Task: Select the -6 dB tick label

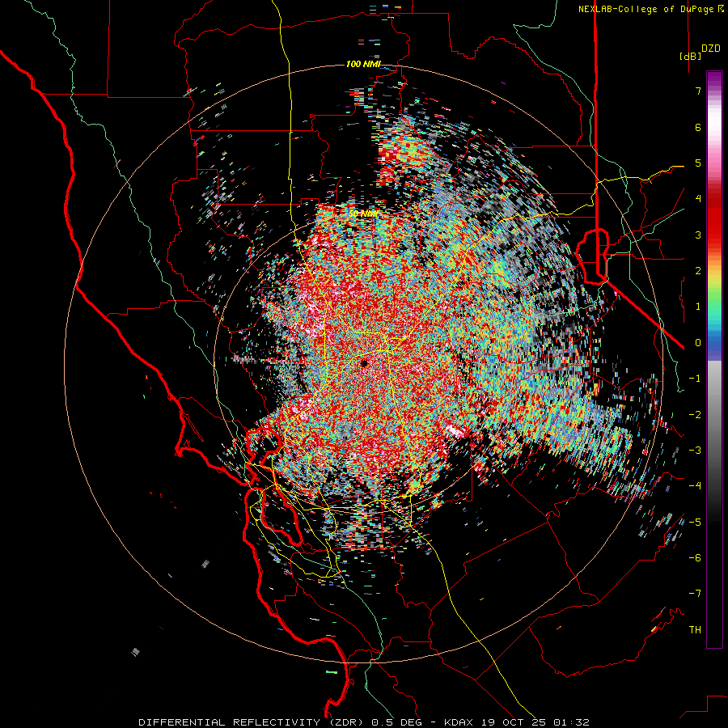Action: [695, 558]
